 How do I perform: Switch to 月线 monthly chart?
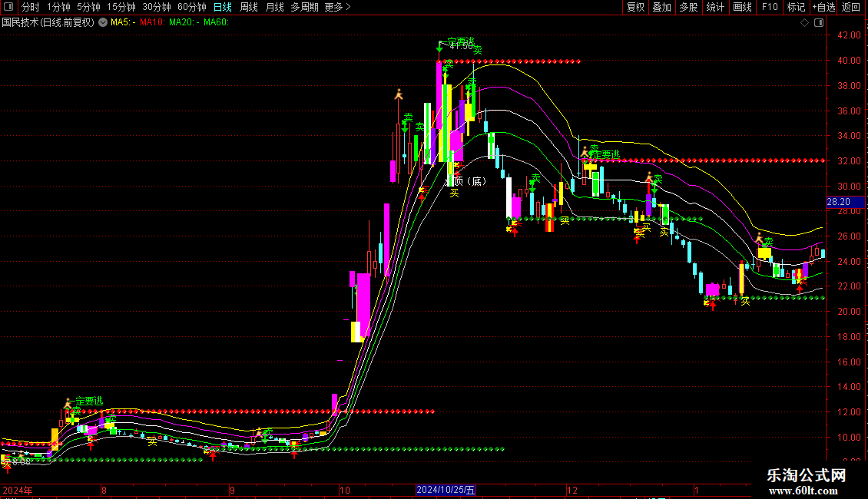(x=274, y=7)
